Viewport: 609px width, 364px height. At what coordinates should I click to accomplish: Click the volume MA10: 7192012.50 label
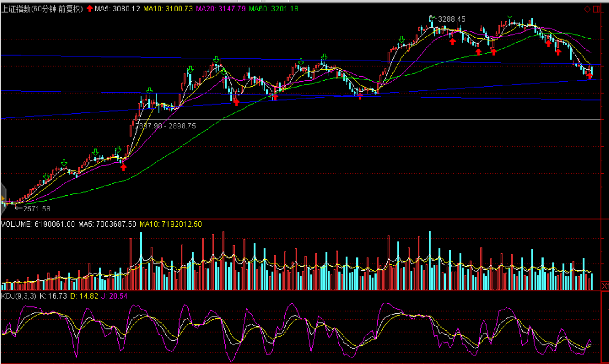[x=171, y=224]
